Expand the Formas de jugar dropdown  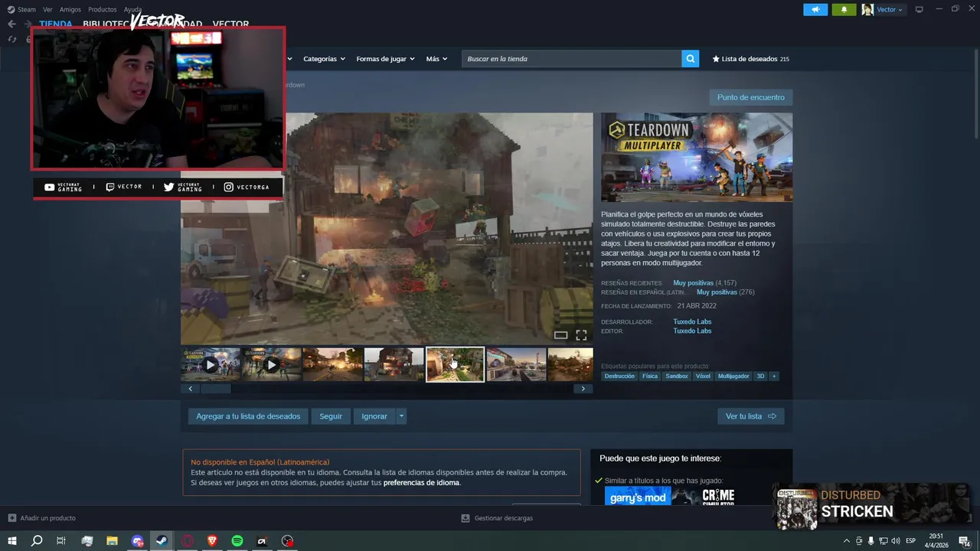coord(385,59)
